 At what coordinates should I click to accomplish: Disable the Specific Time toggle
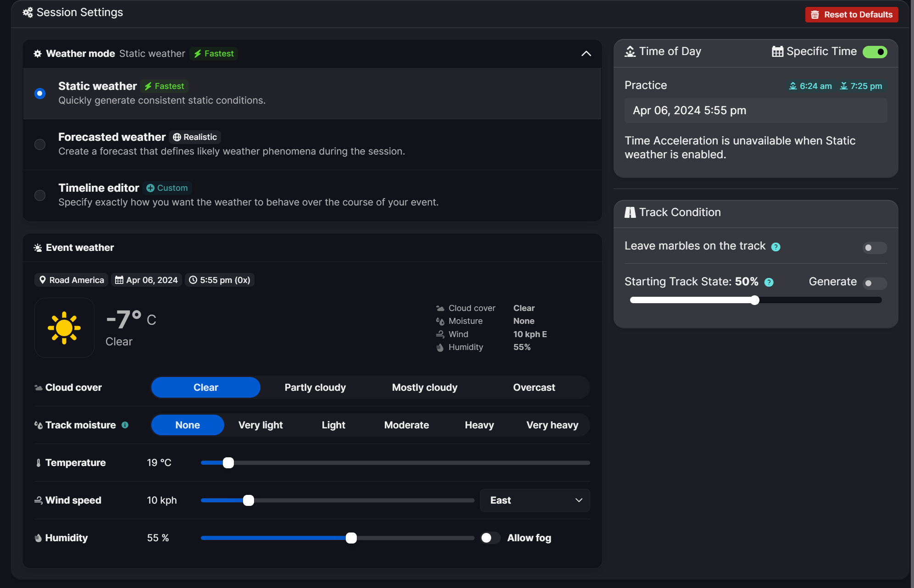[875, 52]
